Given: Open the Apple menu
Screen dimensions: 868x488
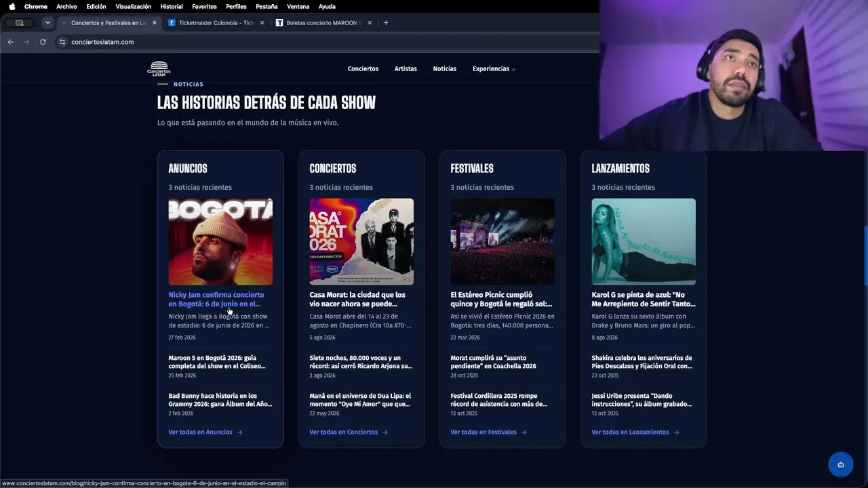Looking at the screenshot, I should [12, 6].
